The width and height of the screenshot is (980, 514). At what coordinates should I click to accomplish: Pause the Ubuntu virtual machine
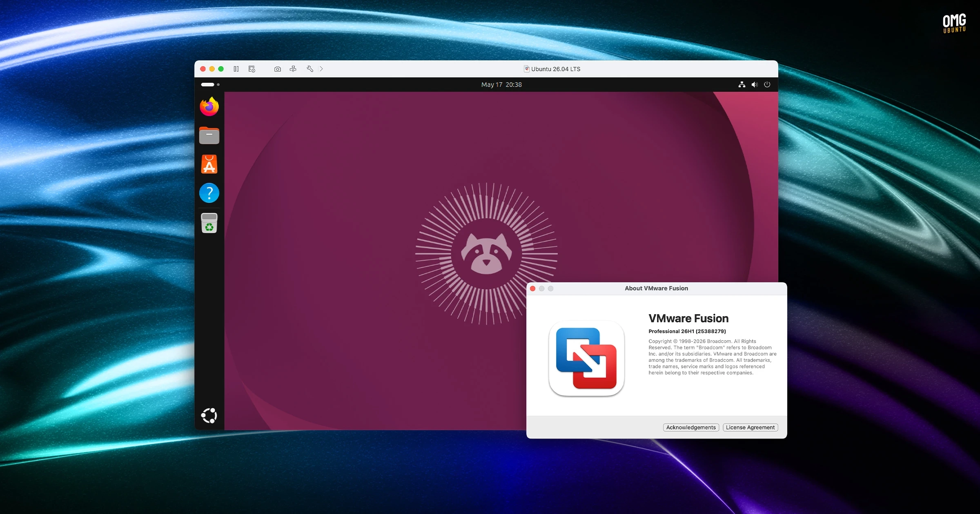coord(236,69)
